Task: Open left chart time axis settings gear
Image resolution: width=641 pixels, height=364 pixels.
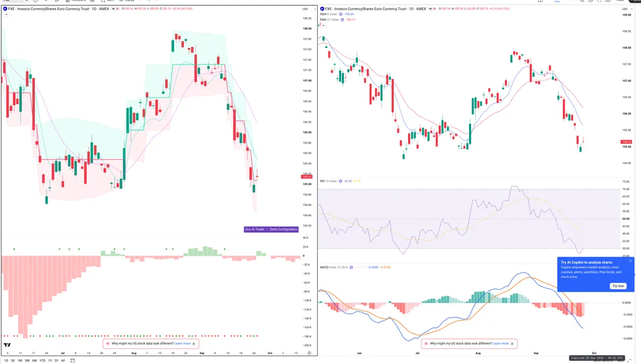Action: (x=309, y=353)
